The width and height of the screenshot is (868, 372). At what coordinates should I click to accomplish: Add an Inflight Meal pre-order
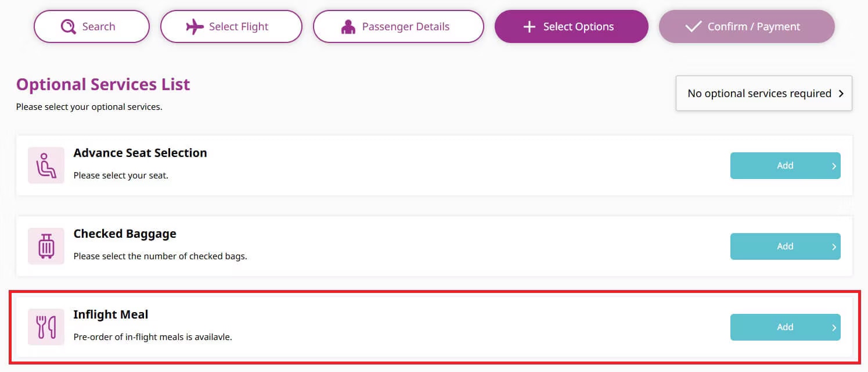click(x=784, y=327)
